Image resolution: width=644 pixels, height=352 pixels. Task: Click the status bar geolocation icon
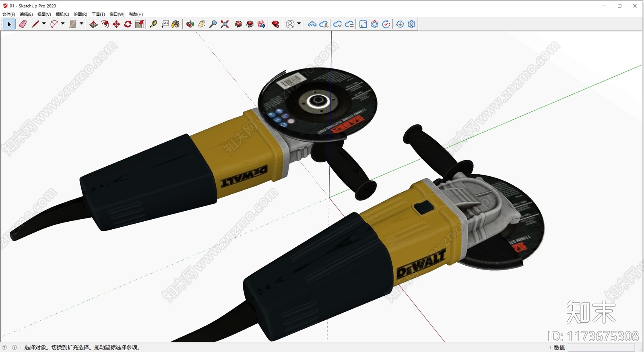5,347
